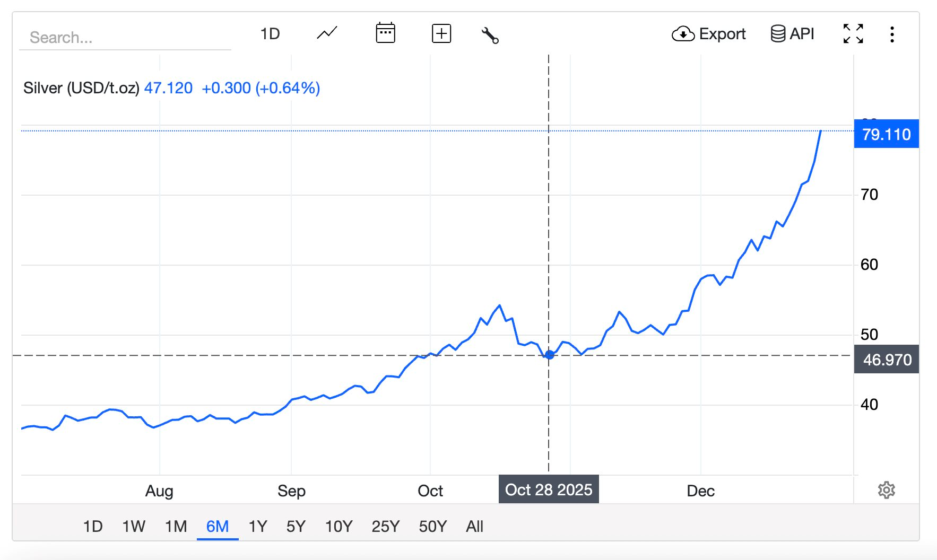This screenshot has width=937, height=560.
Task: Open the wrench tools icon
Action: (x=490, y=35)
